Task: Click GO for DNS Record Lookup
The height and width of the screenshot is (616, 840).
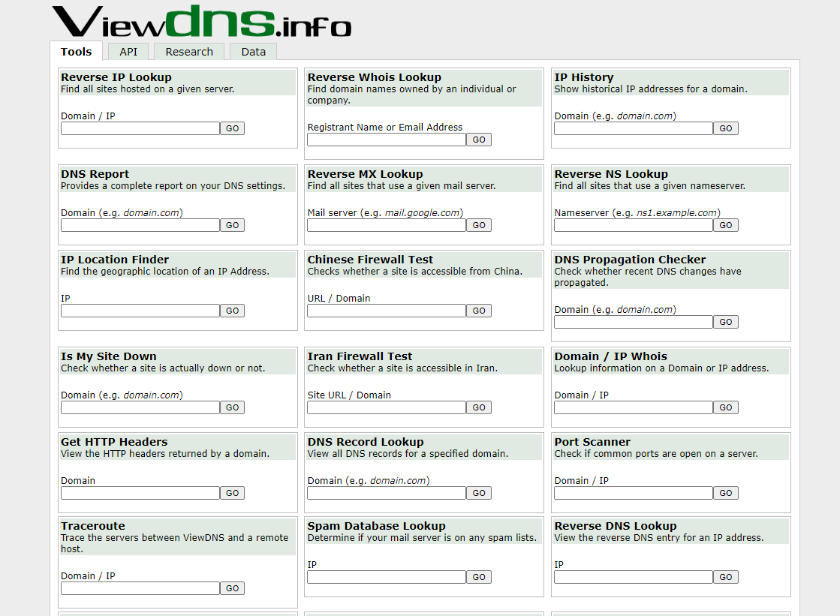Action: [x=479, y=494]
